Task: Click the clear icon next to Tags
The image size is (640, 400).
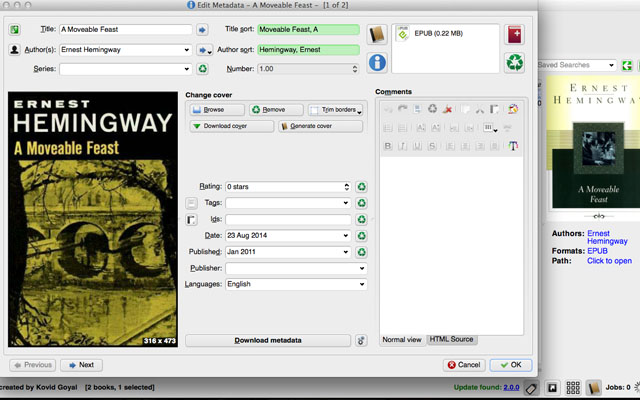Action: tap(361, 203)
